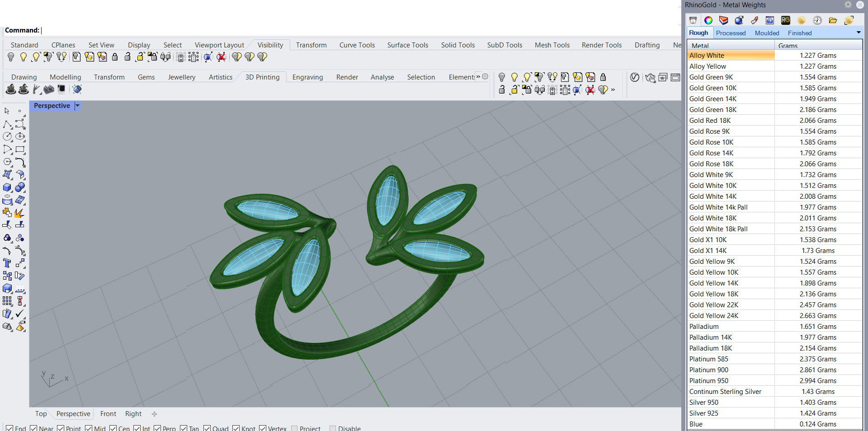Image resolution: width=868 pixels, height=431 pixels.
Task: Click the Show Objects yellow bulb in top Visibility toolbar
Action: pyautogui.click(x=23, y=57)
